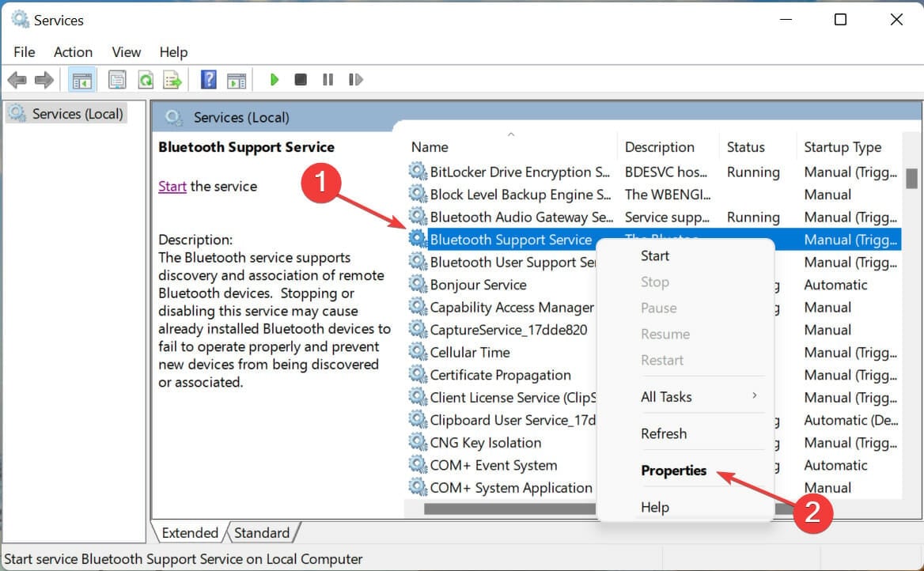Click gear icon beside COM+ Event System
This screenshot has width=924, height=571.
[418, 464]
